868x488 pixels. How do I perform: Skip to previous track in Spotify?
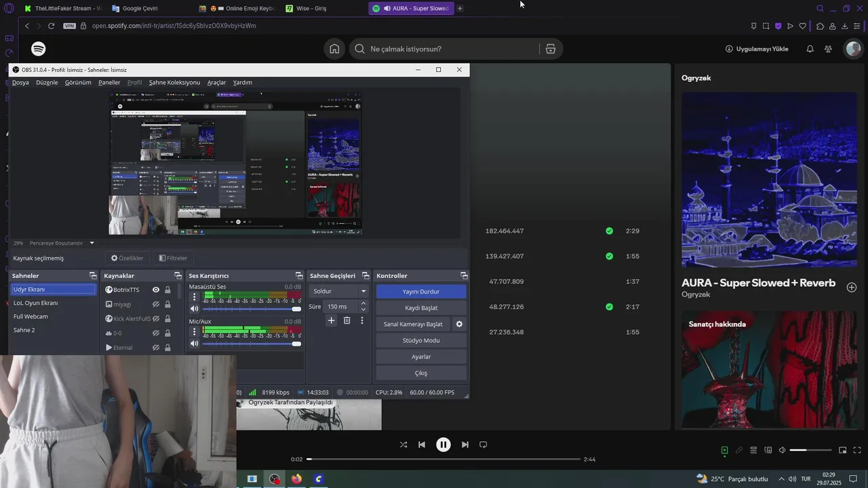point(422,445)
